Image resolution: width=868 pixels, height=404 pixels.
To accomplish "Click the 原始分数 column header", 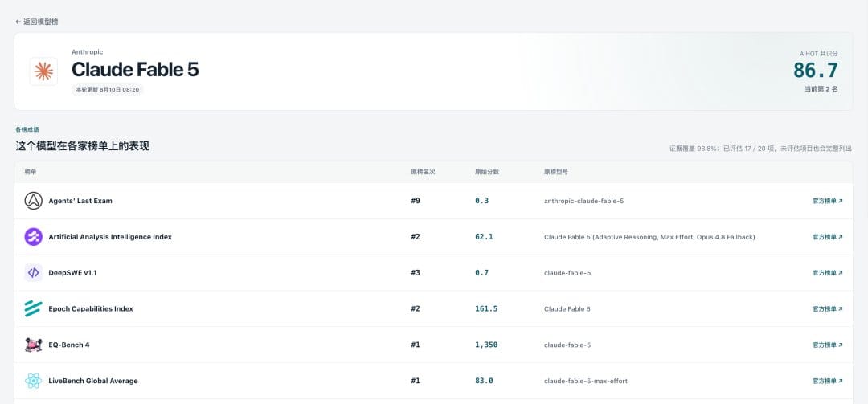I will tap(487, 172).
